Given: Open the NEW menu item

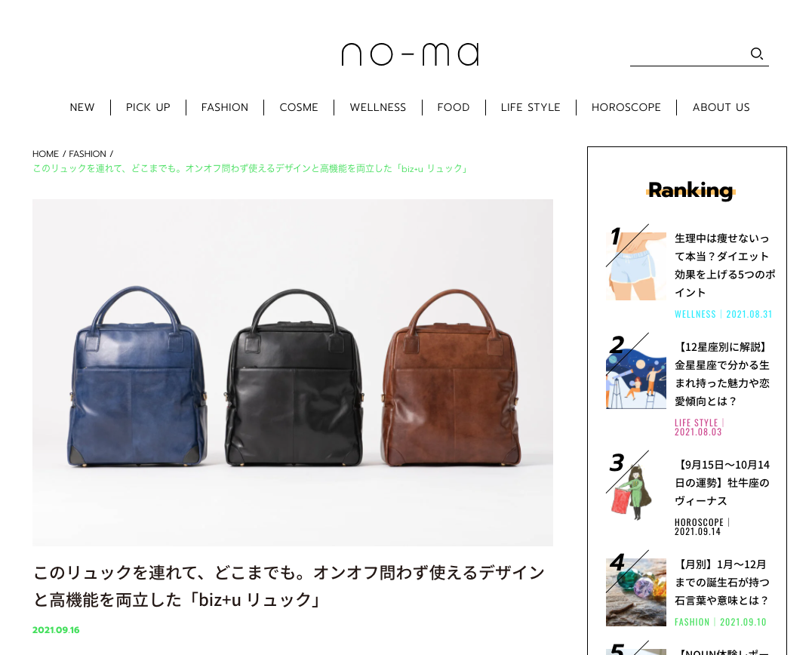Looking at the screenshot, I should (x=82, y=107).
